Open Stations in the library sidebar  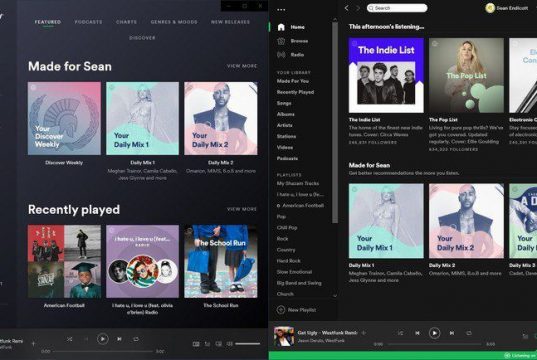click(286, 136)
